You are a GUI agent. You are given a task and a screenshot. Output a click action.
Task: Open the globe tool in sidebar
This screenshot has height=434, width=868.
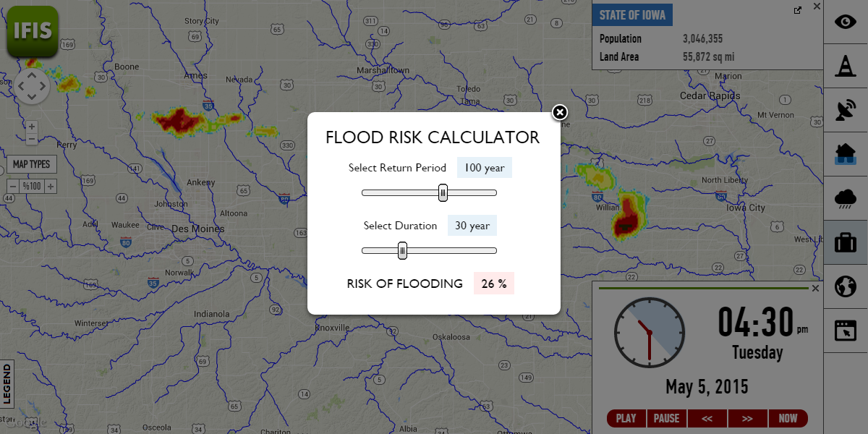point(846,286)
